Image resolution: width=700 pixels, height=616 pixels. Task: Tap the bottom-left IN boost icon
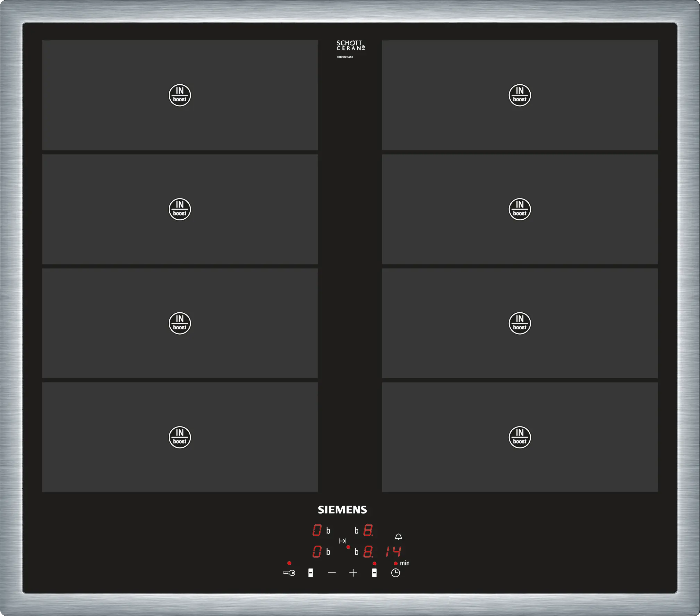(180, 437)
